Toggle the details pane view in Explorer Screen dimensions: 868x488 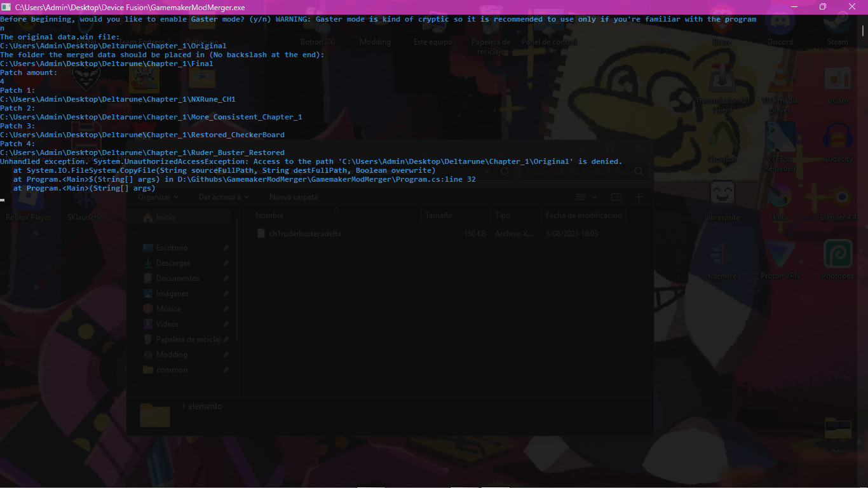tap(616, 197)
